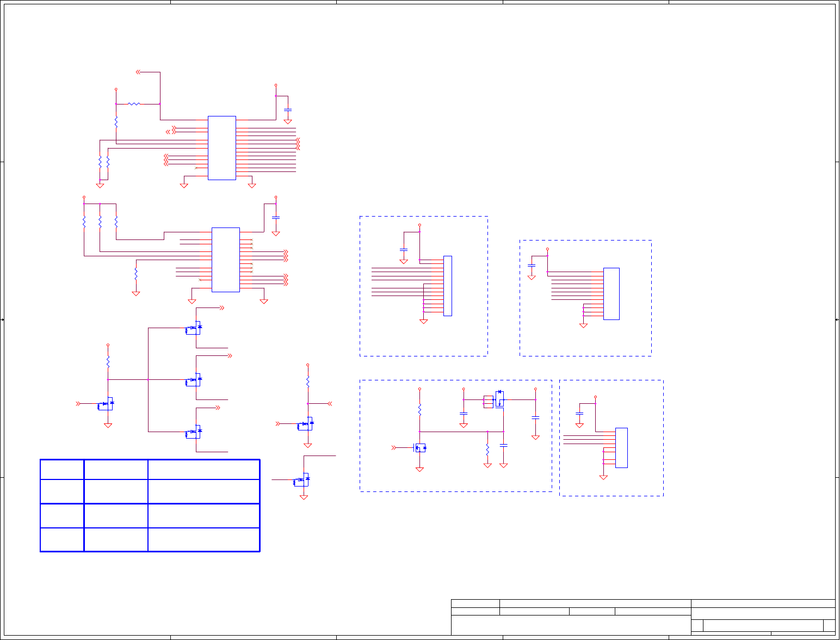
Task: Click the off-page arrow port at top left
Action: coord(138,72)
